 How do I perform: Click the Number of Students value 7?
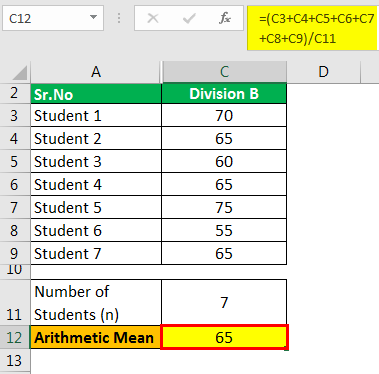pyautogui.click(x=224, y=302)
